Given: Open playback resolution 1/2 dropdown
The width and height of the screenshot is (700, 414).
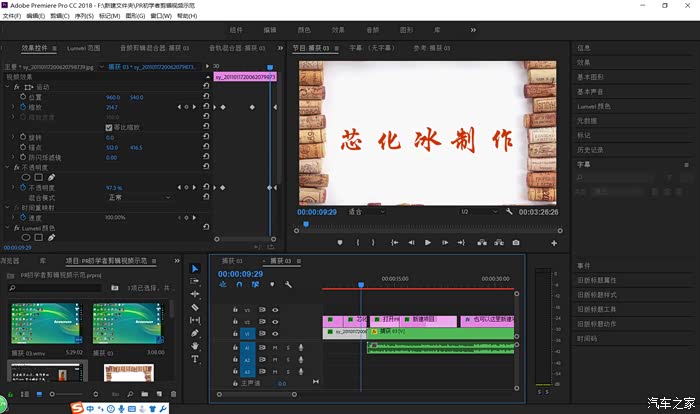Looking at the screenshot, I should point(478,212).
